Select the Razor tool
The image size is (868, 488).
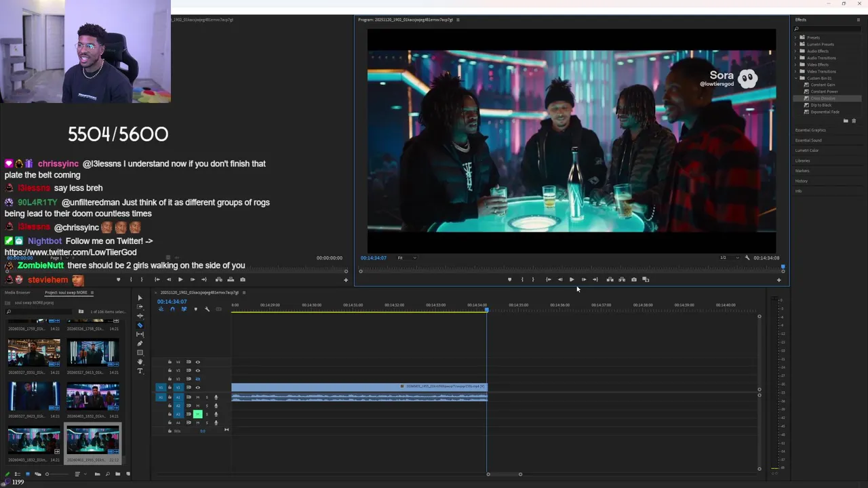coord(140,325)
